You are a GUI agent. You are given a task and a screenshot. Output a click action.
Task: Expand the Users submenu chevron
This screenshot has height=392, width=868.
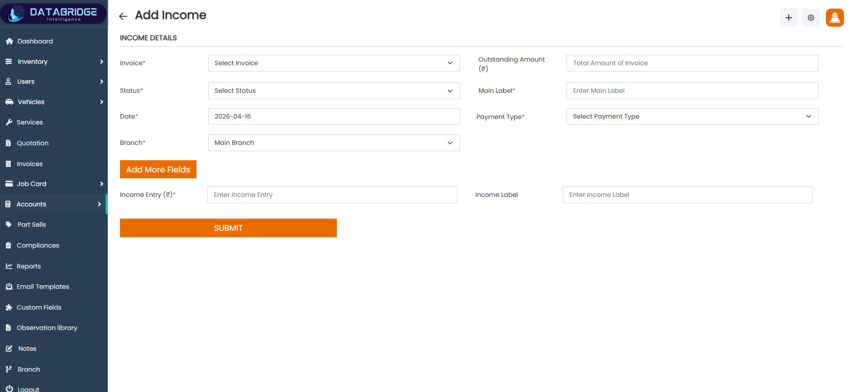101,81
